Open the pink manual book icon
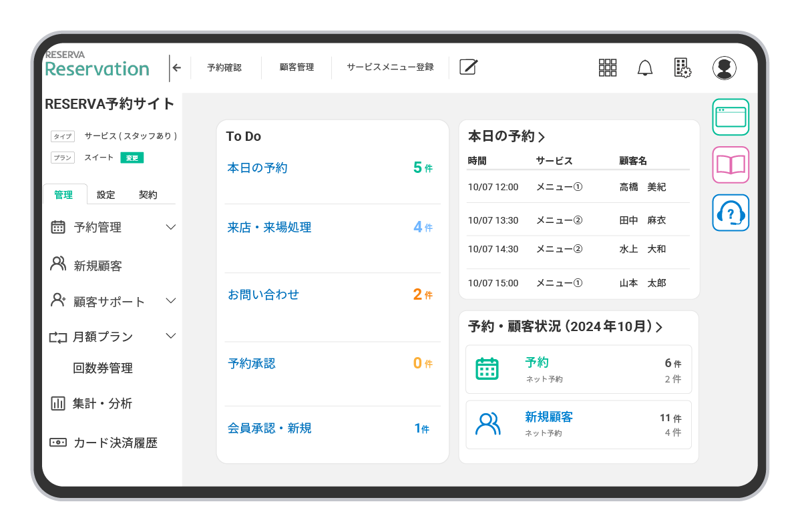 [x=730, y=164]
